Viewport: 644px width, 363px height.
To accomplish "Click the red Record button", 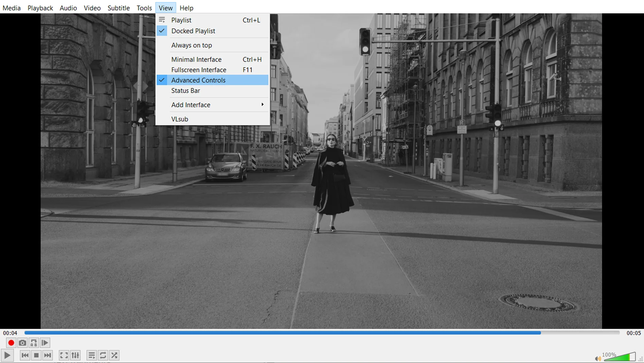I will (11, 343).
